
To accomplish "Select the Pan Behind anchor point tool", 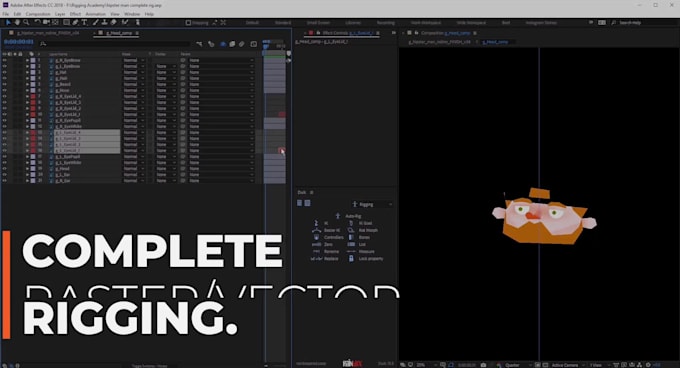I will click(55, 23).
